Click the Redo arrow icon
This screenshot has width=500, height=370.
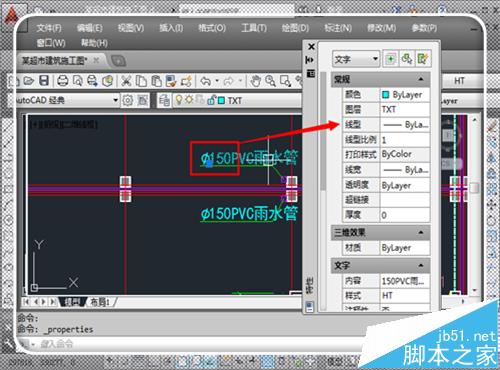[x=229, y=81]
